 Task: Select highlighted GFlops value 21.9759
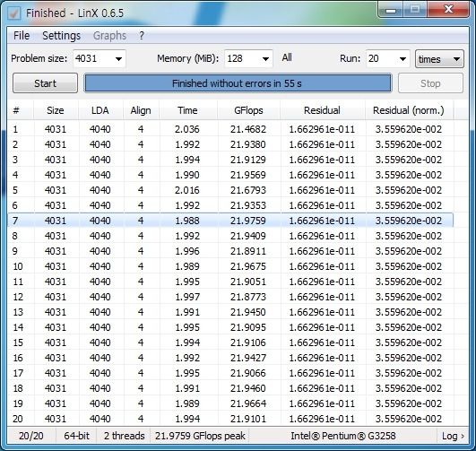[x=248, y=221]
